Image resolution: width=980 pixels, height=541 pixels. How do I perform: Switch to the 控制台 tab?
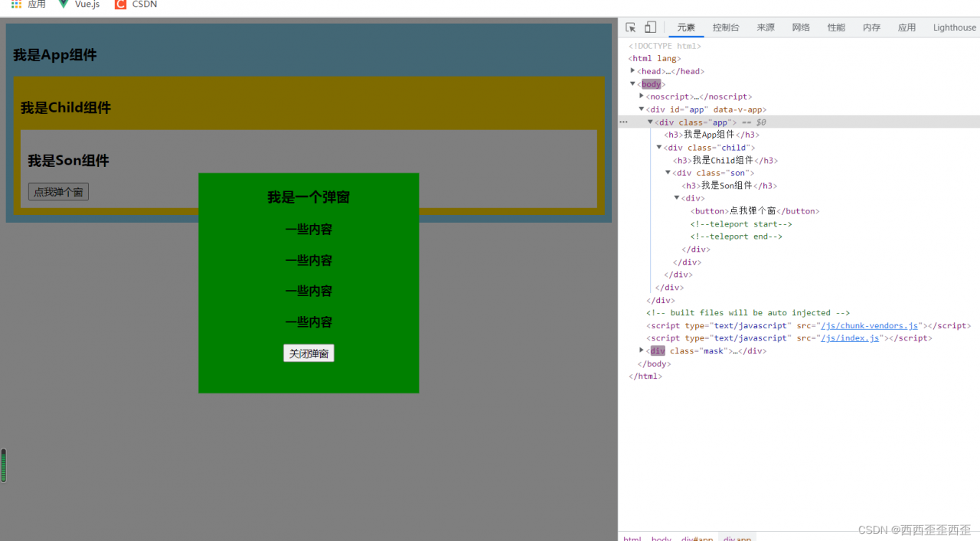point(726,28)
